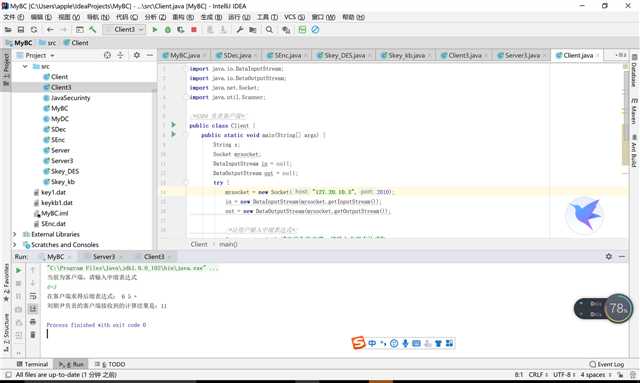
Task: Click the green Run button in main toolbar
Action: point(155,29)
